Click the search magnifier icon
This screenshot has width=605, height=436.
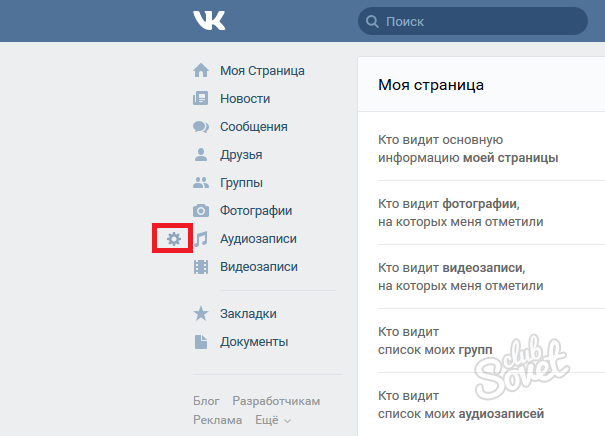click(372, 22)
